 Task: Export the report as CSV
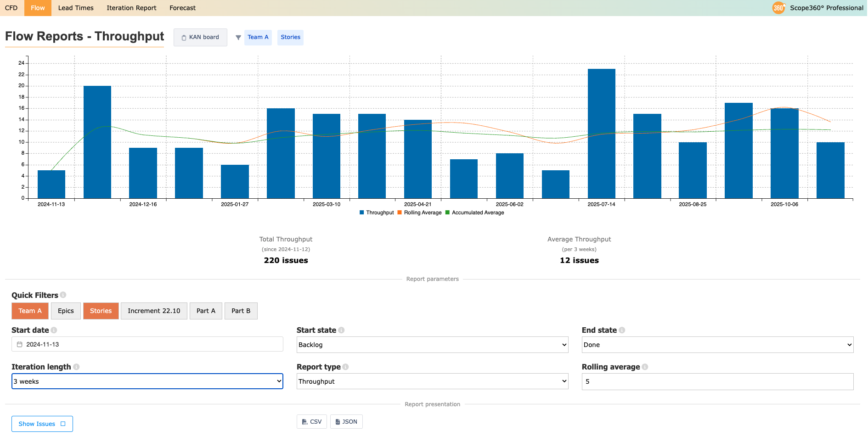pos(312,422)
